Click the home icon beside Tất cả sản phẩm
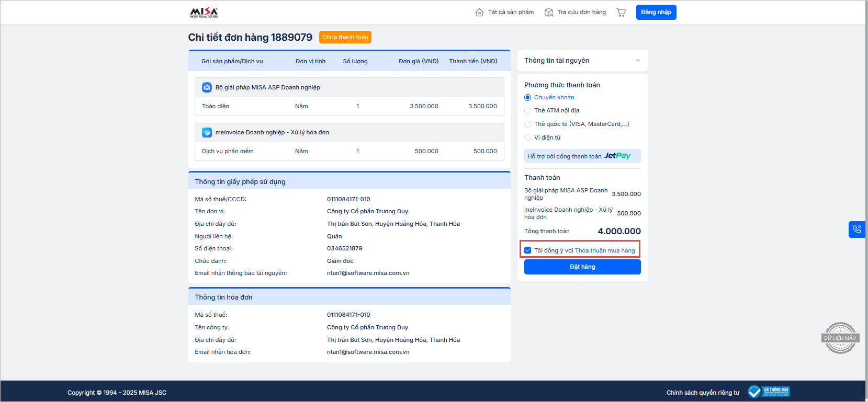Screen dimensions: 868x402 [479, 12]
